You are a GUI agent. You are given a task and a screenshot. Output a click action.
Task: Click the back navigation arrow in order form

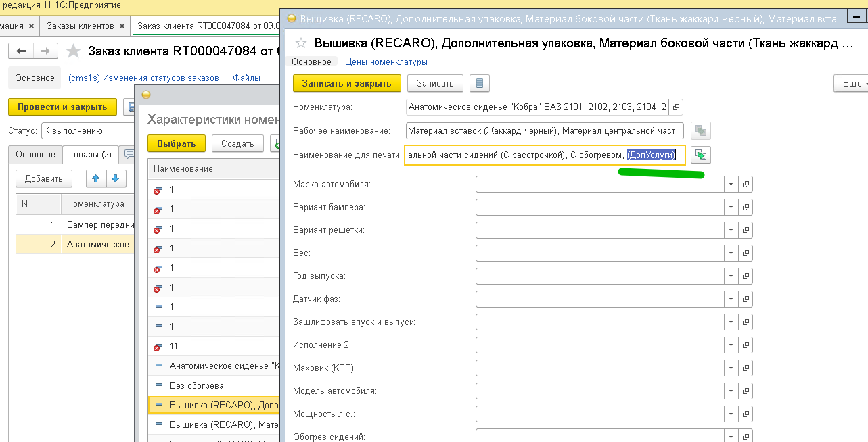click(21, 51)
